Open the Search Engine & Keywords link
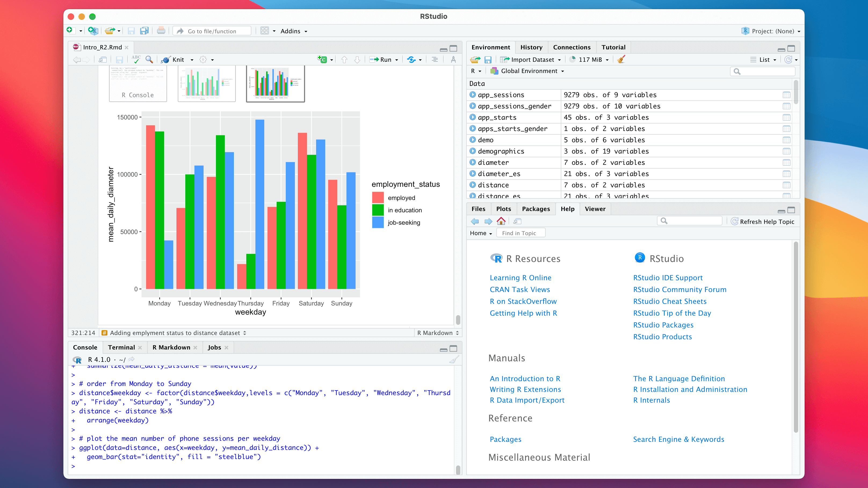Viewport: 868px width, 488px height. click(678, 439)
